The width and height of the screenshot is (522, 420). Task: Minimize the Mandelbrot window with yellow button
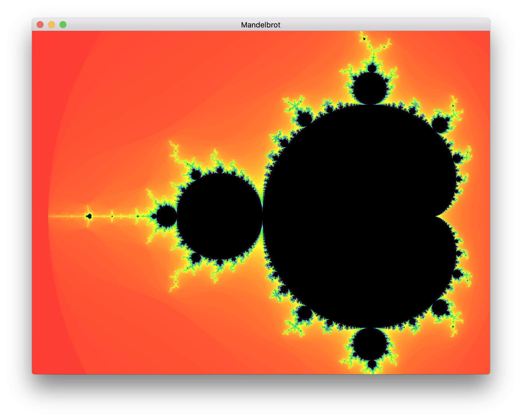[x=52, y=25]
